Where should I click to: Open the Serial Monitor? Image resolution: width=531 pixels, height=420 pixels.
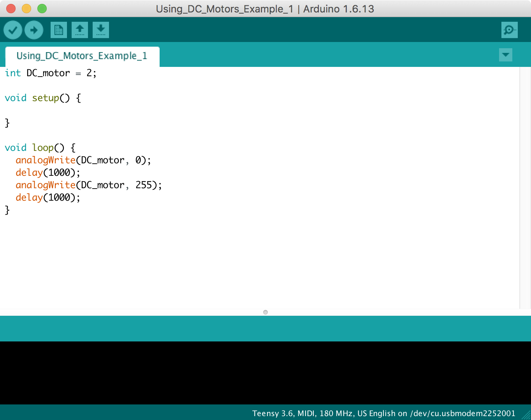click(509, 30)
